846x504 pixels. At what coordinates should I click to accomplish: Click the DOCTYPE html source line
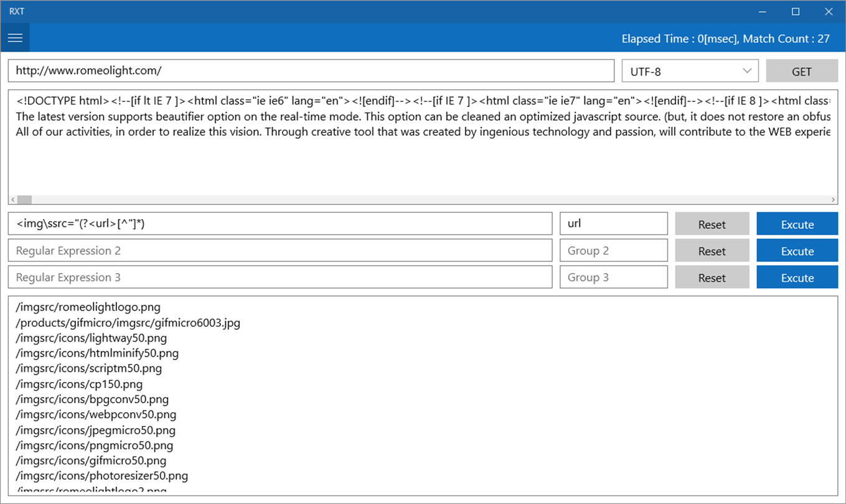(423, 101)
